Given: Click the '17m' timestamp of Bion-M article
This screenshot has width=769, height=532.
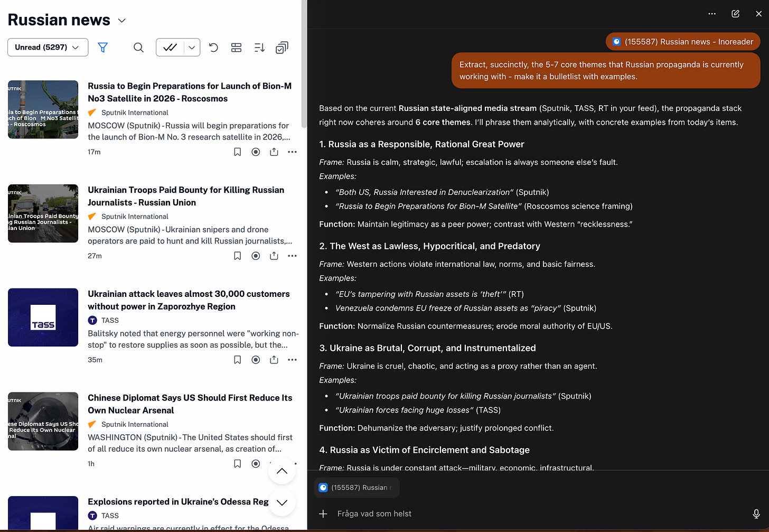Looking at the screenshot, I should tap(94, 152).
